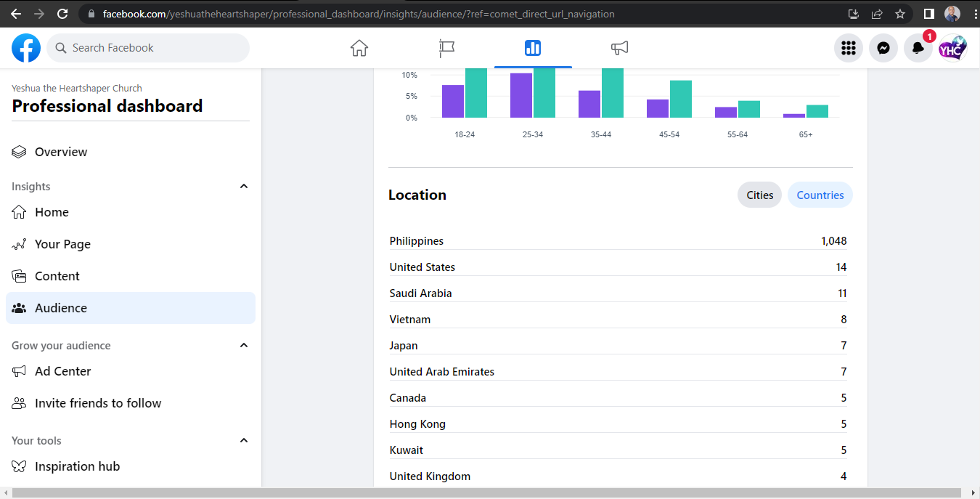Go to the Facebook Home feed icon
Image resolution: width=980 pixels, height=499 pixels.
(x=359, y=48)
